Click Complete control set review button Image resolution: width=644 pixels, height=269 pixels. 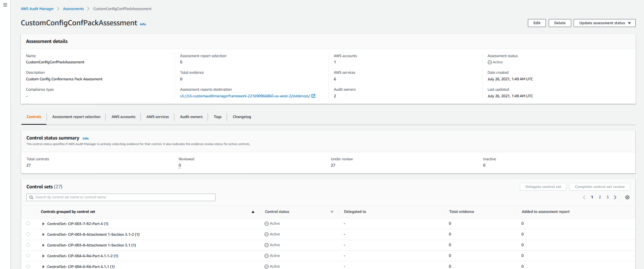(x=600, y=187)
